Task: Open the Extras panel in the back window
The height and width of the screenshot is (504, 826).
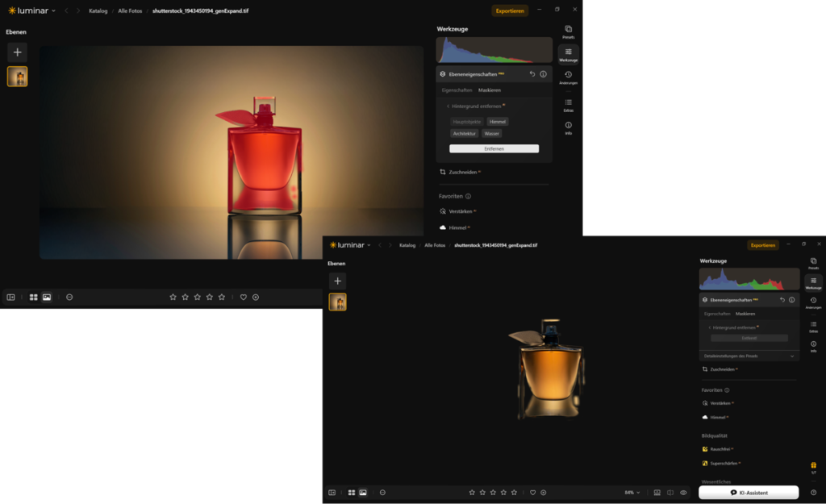Action: (569, 105)
